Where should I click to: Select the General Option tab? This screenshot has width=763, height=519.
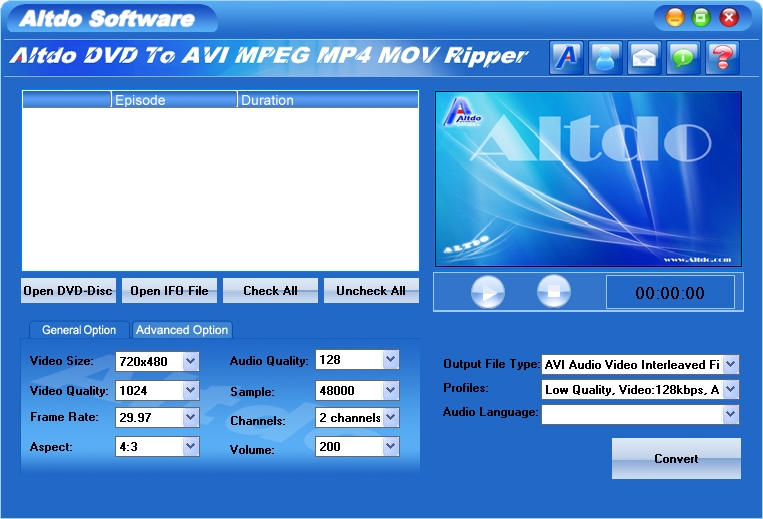(x=79, y=330)
